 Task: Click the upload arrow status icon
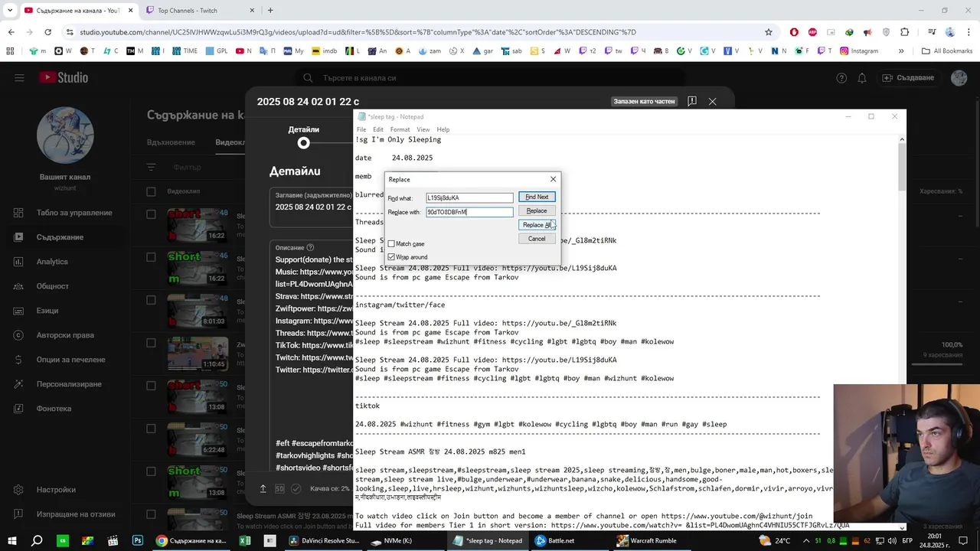tap(263, 488)
